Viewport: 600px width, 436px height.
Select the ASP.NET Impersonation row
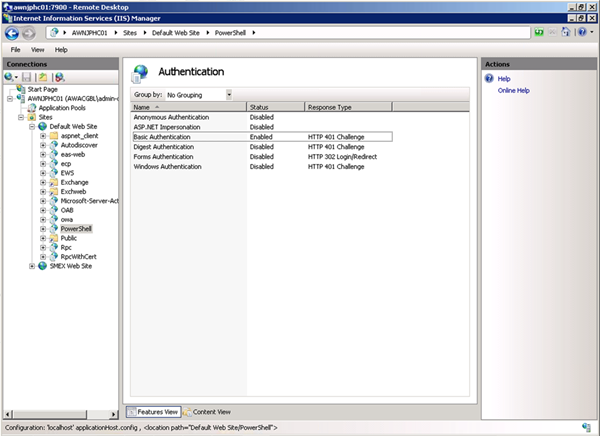pyautogui.click(x=262, y=127)
